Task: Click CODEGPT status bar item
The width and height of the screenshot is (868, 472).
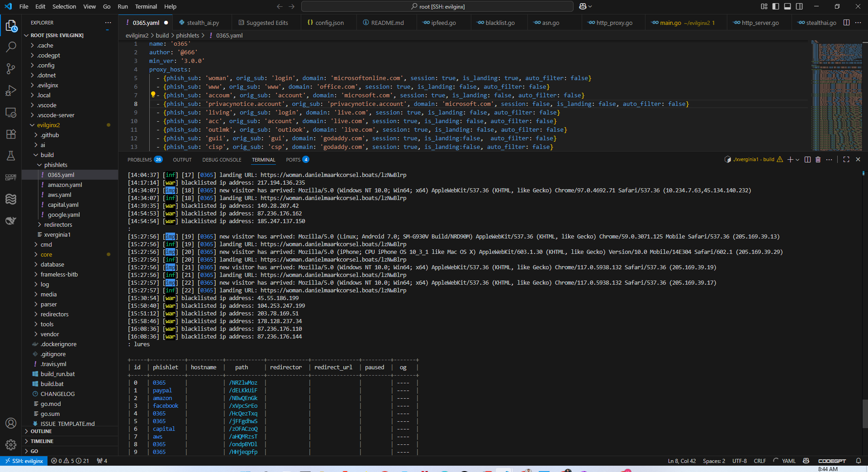Action: pyautogui.click(x=831, y=461)
